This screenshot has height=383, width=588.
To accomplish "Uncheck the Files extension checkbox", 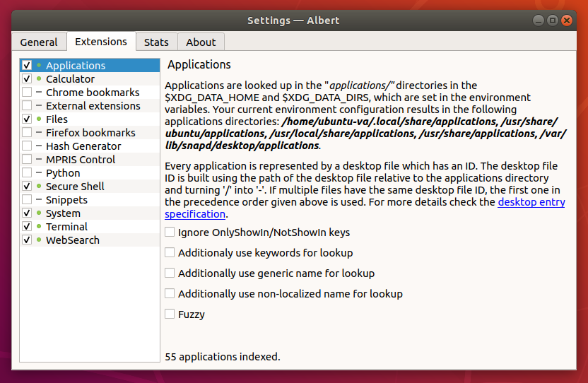I will (27, 119).
